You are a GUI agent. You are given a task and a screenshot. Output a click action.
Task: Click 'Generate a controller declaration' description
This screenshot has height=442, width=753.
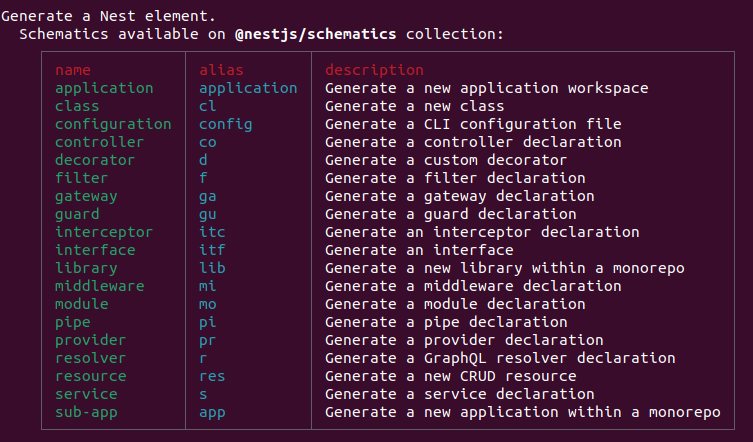point(473,142)
